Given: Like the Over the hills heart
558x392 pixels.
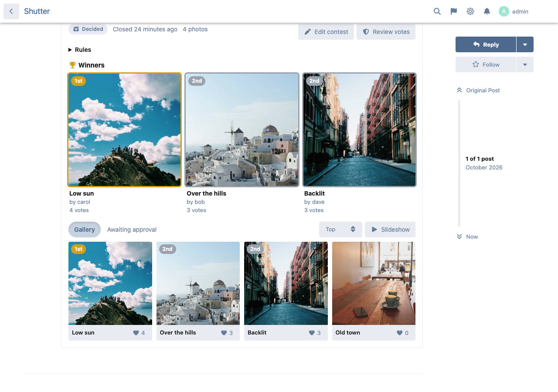Looking at the screenshot, I should pyautogui.click(x=224, y=333).
